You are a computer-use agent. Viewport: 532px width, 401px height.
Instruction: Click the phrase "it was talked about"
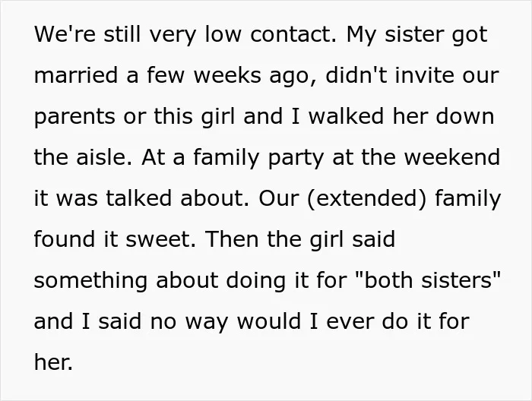point(142,198)
